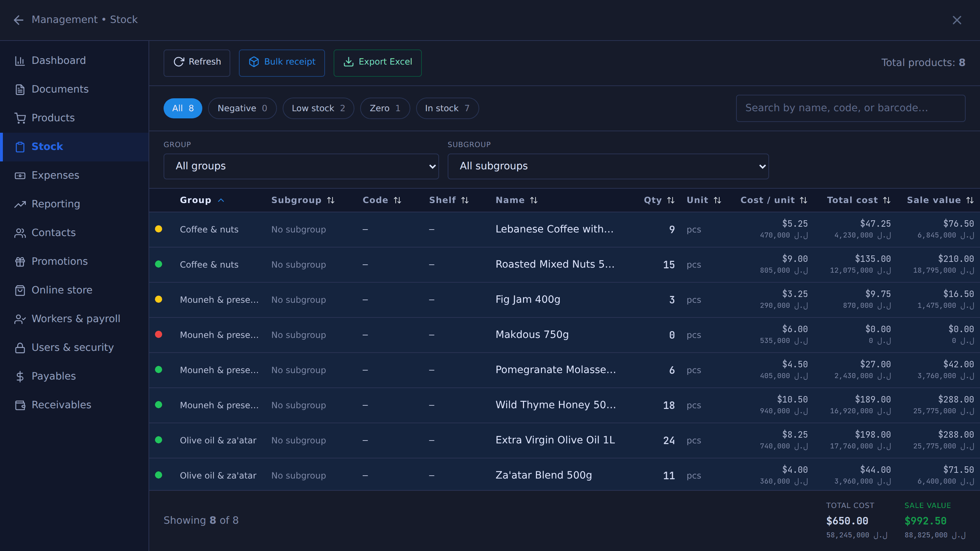Image resolution: width=980 pixels, height=551 pixels.
Task: Sort table by Shelf column
Action: point(449,200)
